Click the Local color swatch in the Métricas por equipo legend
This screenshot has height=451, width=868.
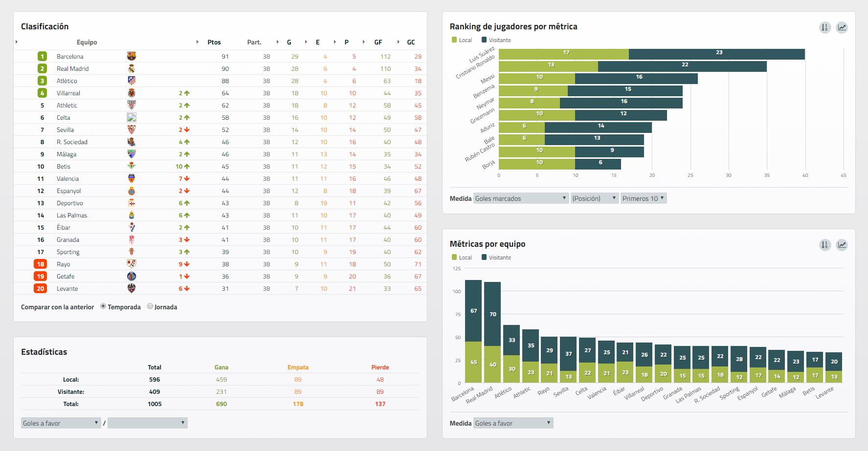click(454, 258)
